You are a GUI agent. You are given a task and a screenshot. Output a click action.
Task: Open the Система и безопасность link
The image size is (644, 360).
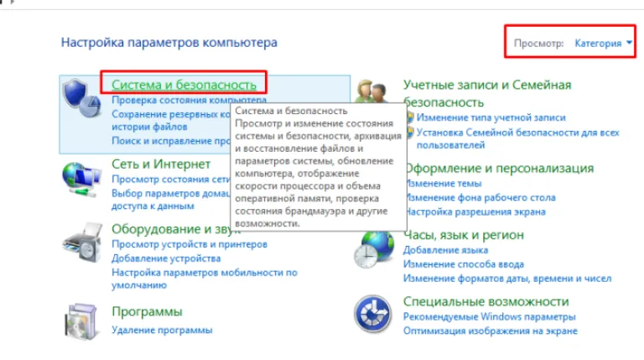(x=184, y=85)
